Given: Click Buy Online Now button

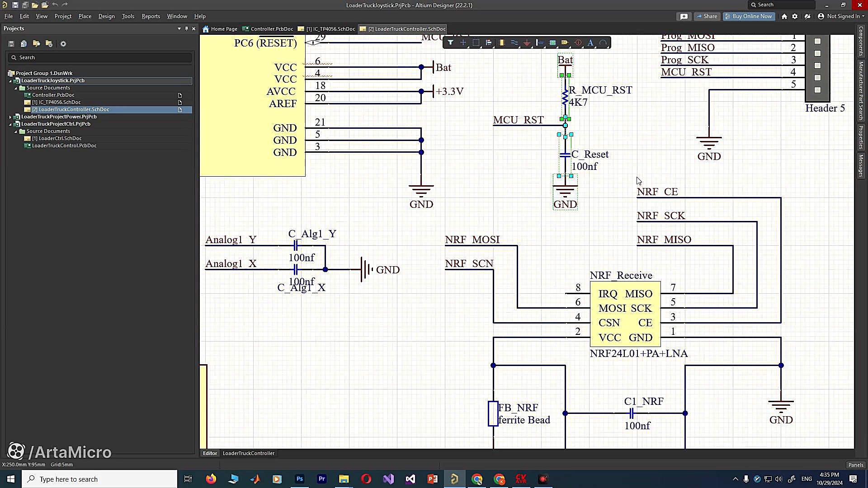Looking at the screenshot, I should 749,16.
